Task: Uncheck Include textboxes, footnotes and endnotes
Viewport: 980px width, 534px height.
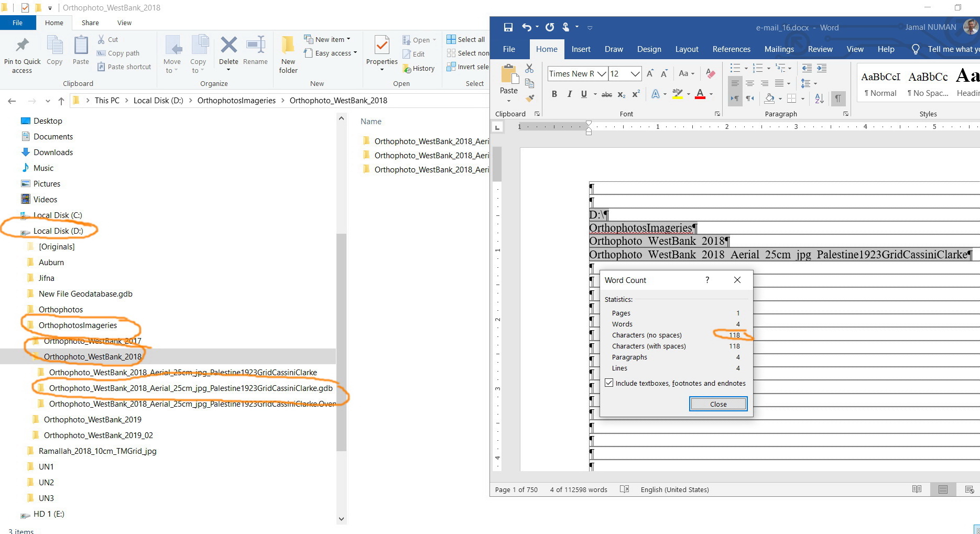Action: (x=609, y=383)
